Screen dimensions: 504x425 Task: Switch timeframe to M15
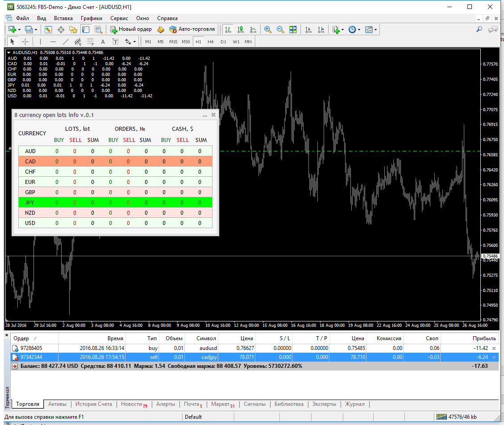pyautogui.click(x=173, y=42)
